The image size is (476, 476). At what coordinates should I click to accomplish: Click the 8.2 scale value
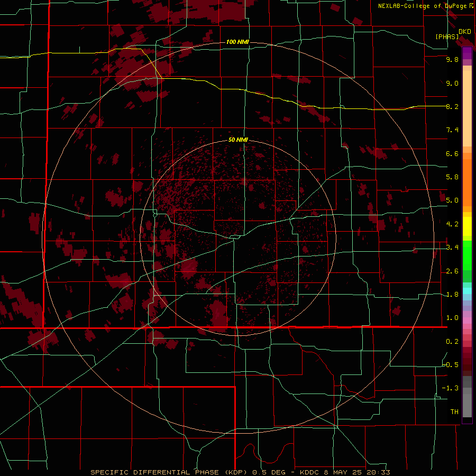coord(452,106)
